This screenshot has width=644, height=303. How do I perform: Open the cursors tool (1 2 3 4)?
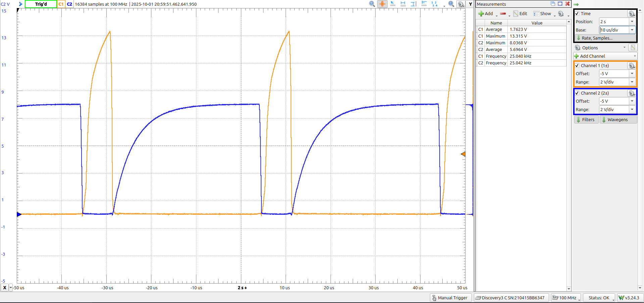[434, 4]
